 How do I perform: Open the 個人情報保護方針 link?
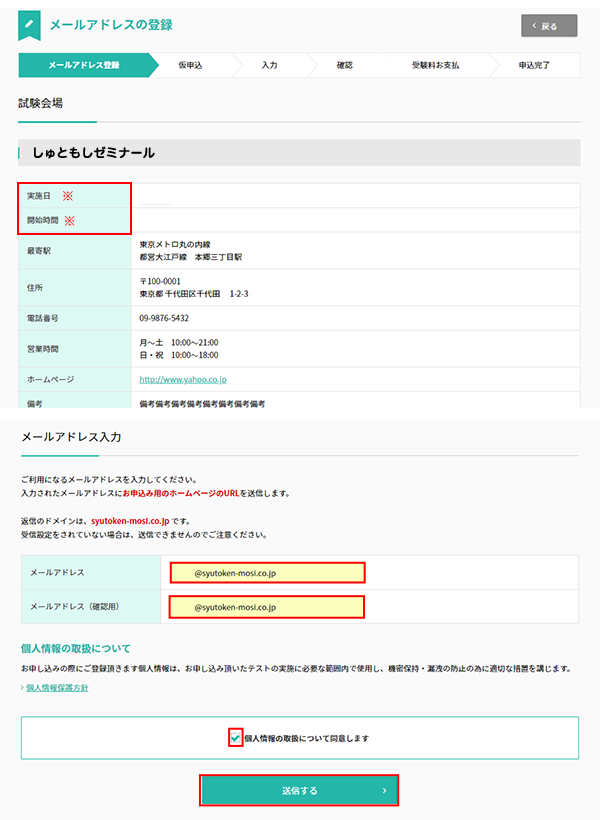point(57,688)
